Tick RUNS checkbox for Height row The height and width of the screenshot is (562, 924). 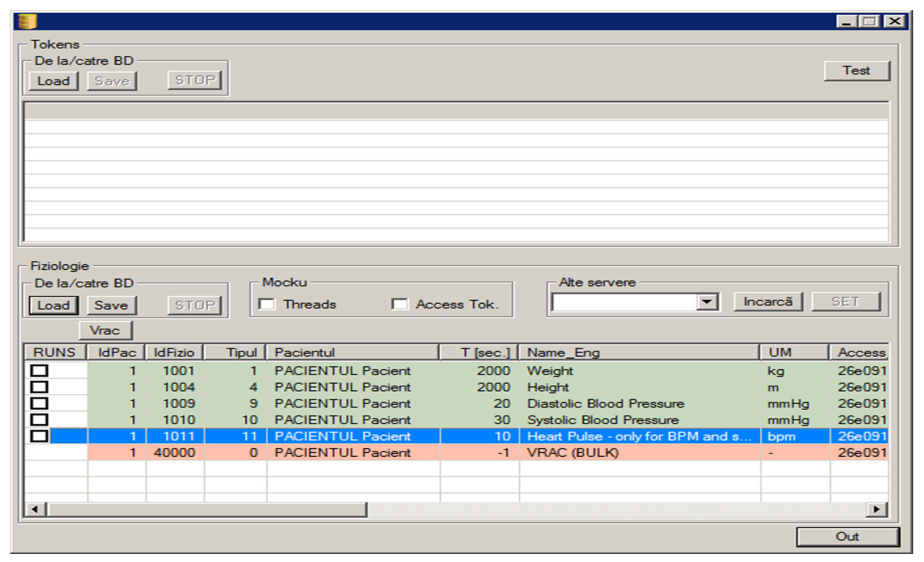[x=39, y=387]
